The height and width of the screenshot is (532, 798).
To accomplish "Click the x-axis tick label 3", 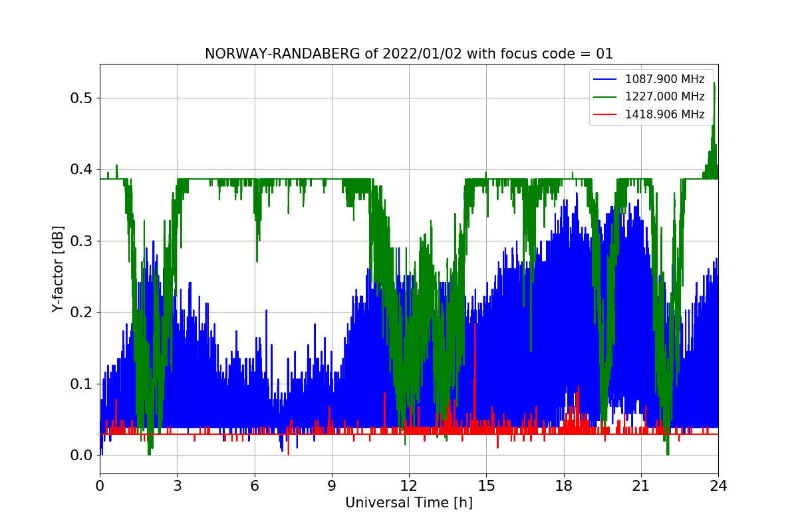I will click(x=177, y=486).
